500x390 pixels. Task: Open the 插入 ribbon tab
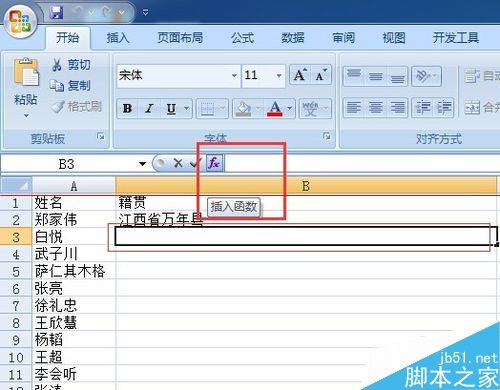tap(118, 38)
